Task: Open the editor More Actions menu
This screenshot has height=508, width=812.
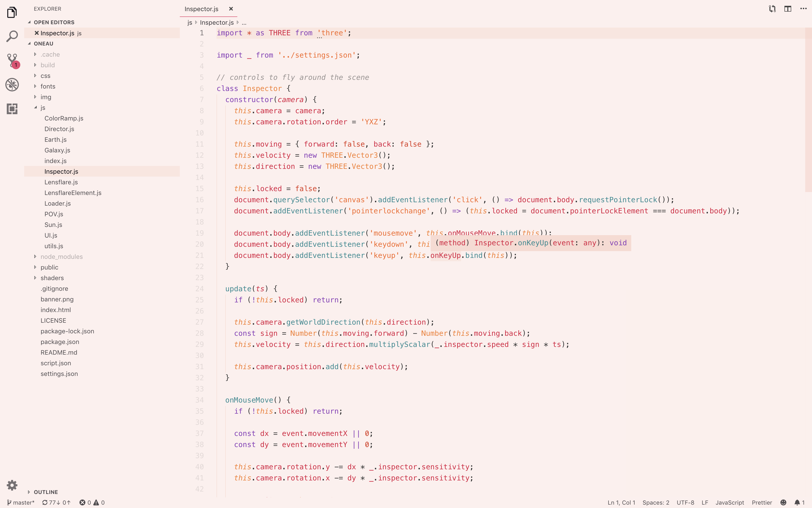Action: [803, 9]
